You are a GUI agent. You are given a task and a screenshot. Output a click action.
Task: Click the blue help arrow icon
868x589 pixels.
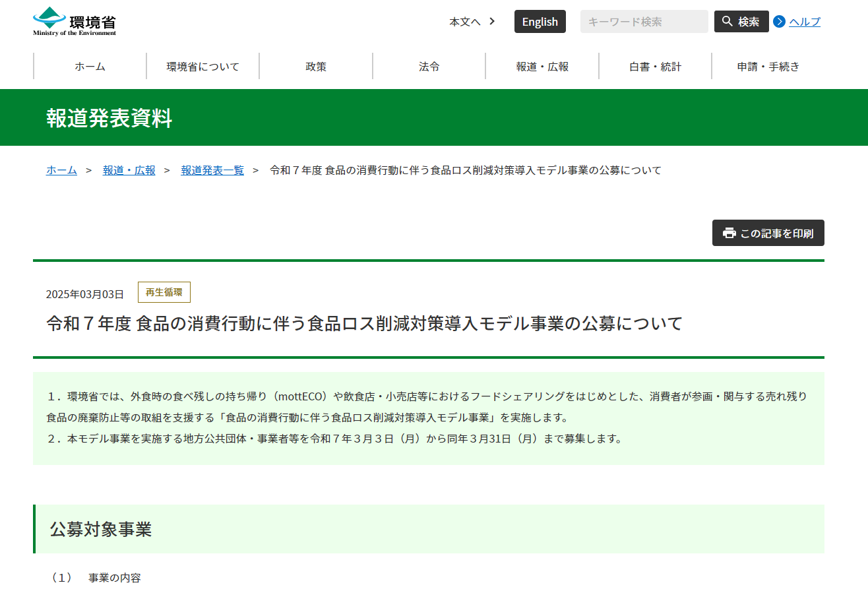pyautogui.click(x=779, y=22)
